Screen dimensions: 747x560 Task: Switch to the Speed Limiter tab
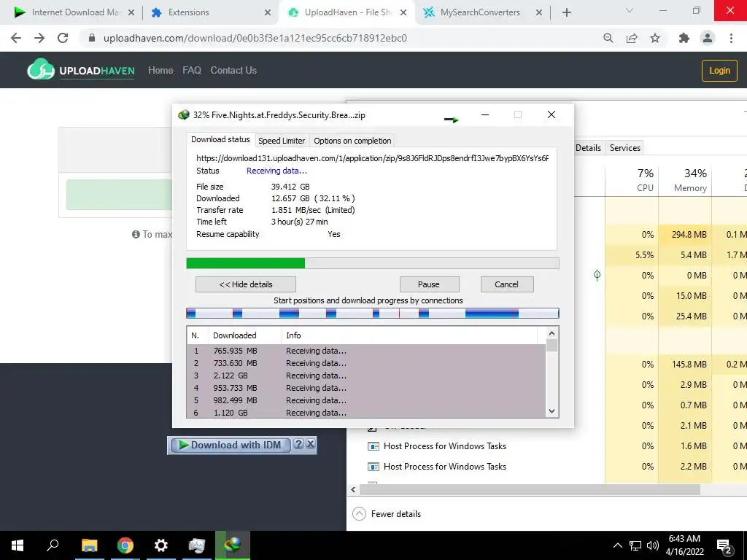pos(282,141)
